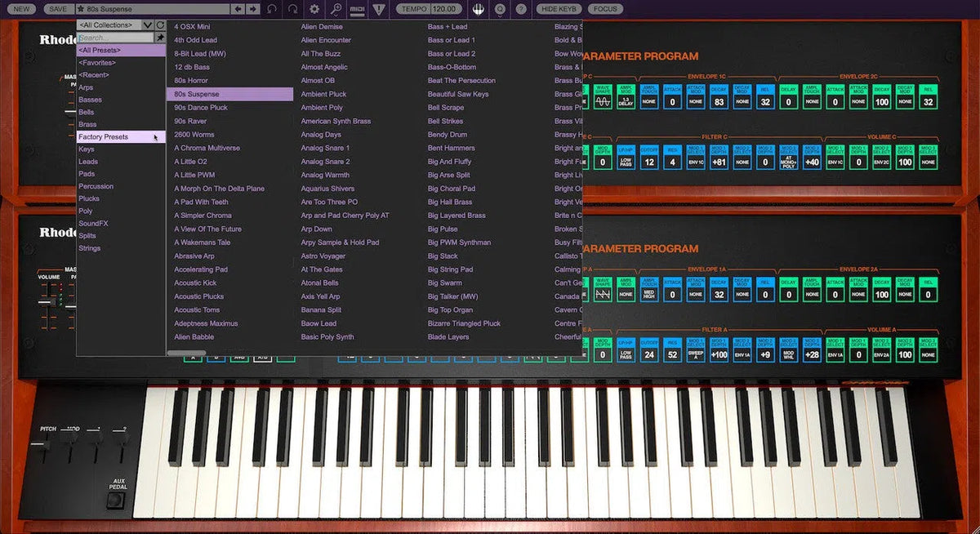Open the help question mark icon
980x534 pixels.
[x=520, y=10]
